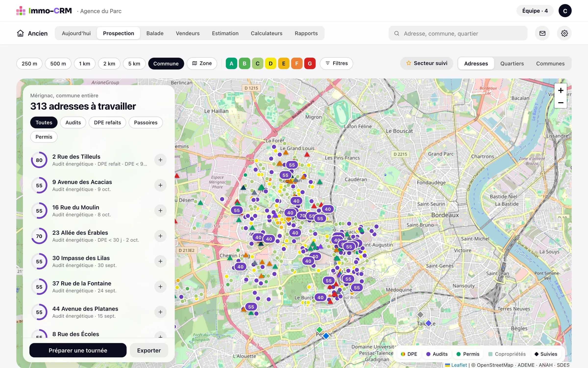Screen dimensions: 588x368
Task: Filter by DPE class A swatch
Action: pyautogui.click(x=231, y=64)
